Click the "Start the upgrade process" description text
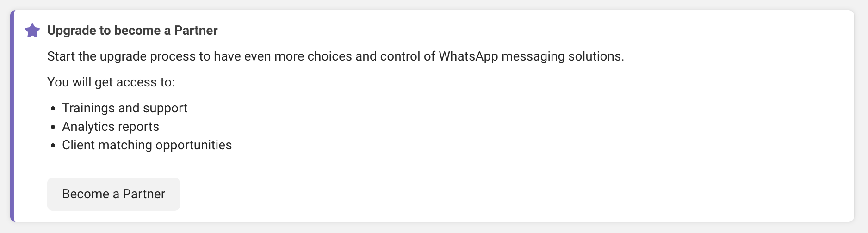The image size is (868, 233). pyautogui.click(x=335, y=56)
